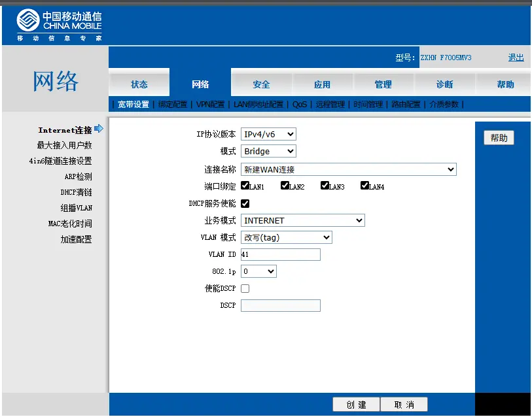This screenshot has width=532, height=417.
Task: Click the 创建 button
Action: click(x=356, y=405)
